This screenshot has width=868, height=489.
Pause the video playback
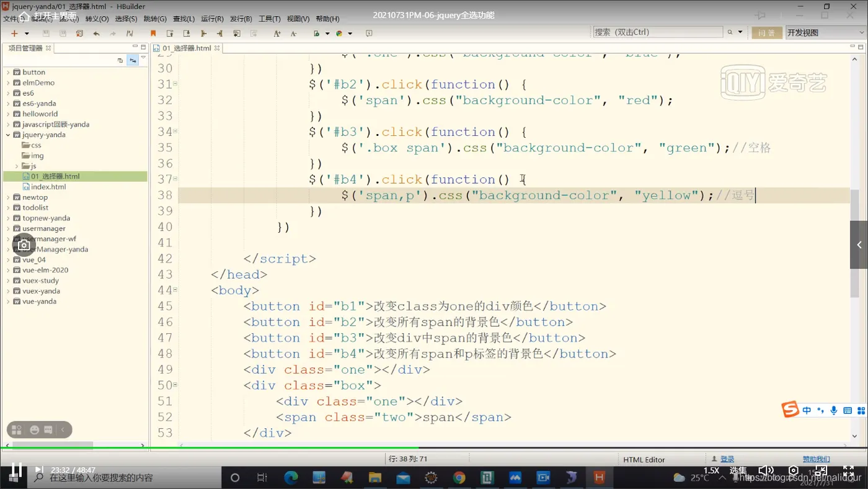tap(17, 470)
